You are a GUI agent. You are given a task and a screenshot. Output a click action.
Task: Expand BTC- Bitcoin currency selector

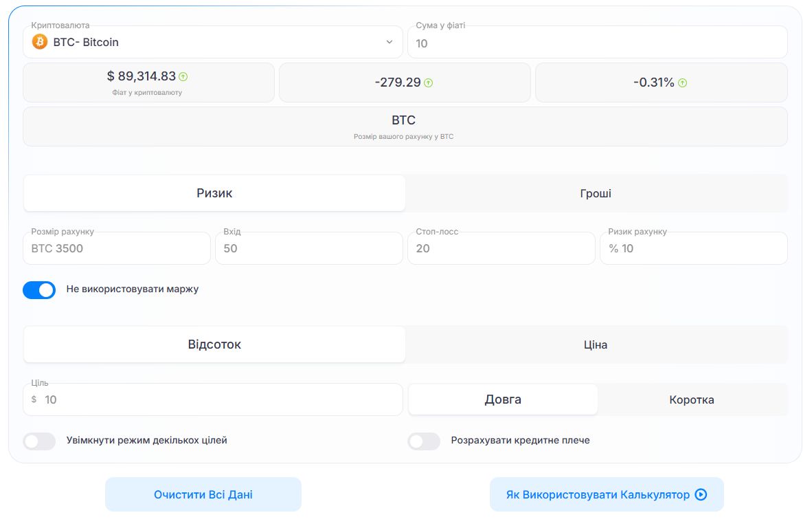[213, 42]
